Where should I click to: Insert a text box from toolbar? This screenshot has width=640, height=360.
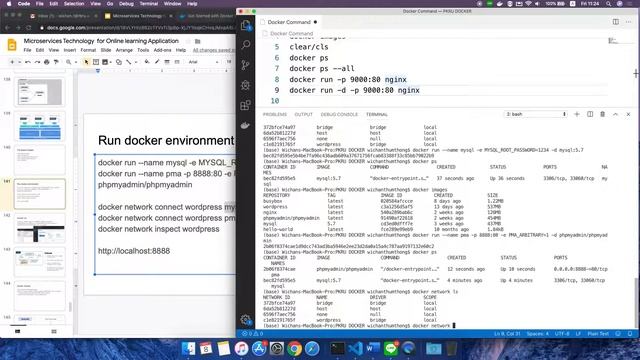96,62
